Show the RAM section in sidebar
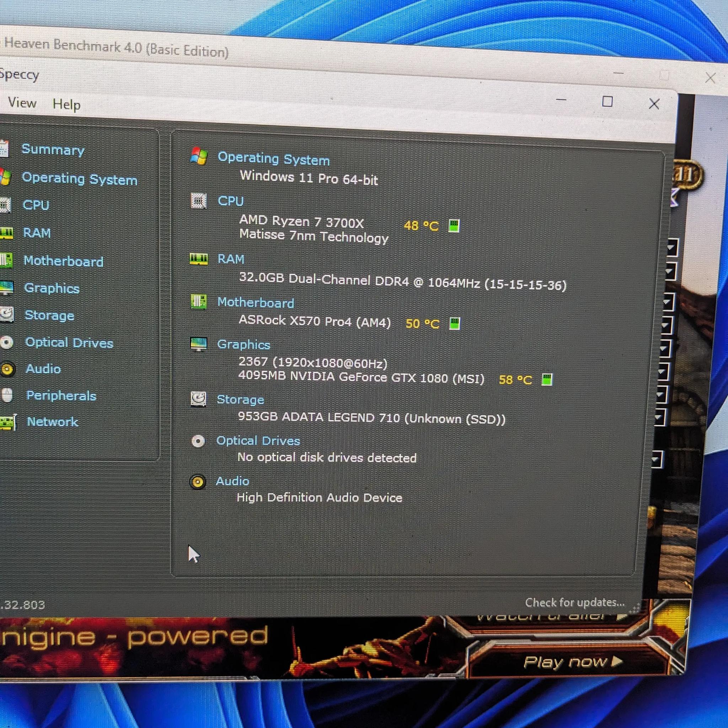Image resolution: width=728 pixels, height=728 pixels. [37, 232]
